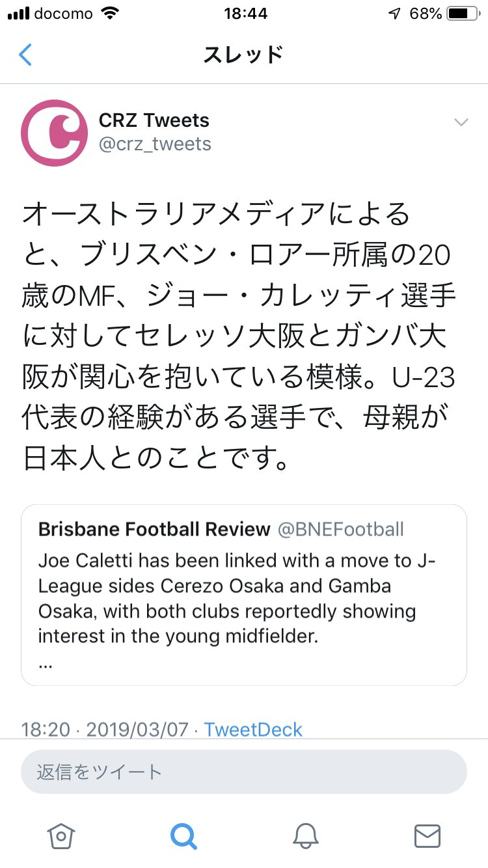Open the Home tab icon

coord(61,835)
